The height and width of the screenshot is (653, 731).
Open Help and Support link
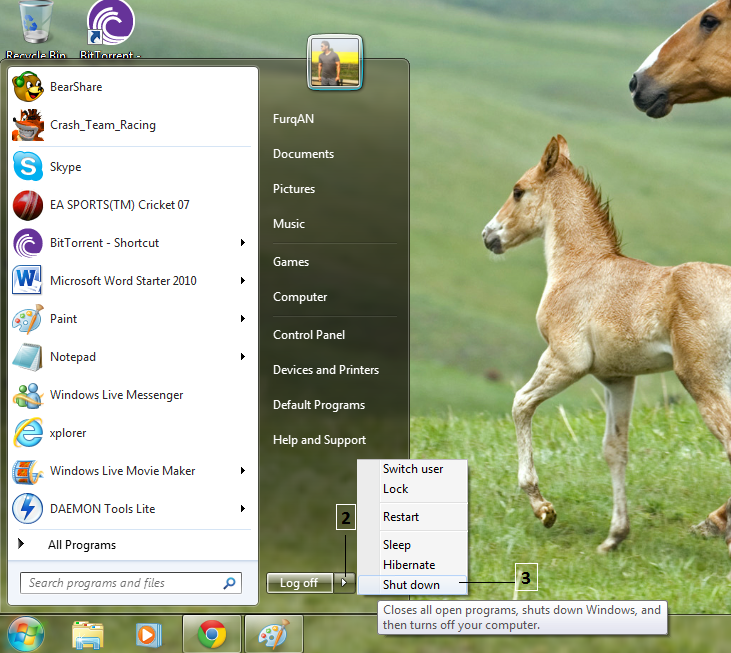click(x=319, y=440)
